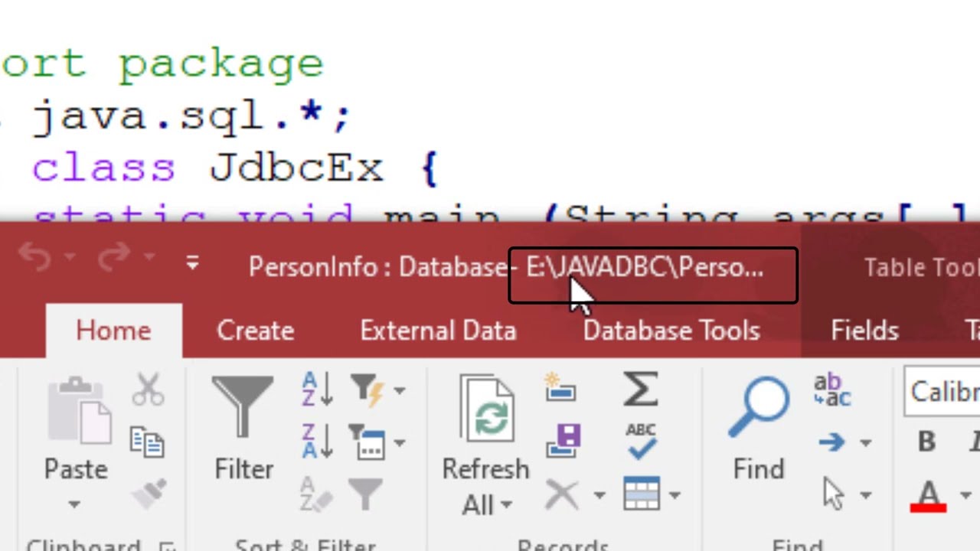This screenshot has width=980, height=551.
Task: Click Remove Sort icon
Action: click(x=317, y=494)
